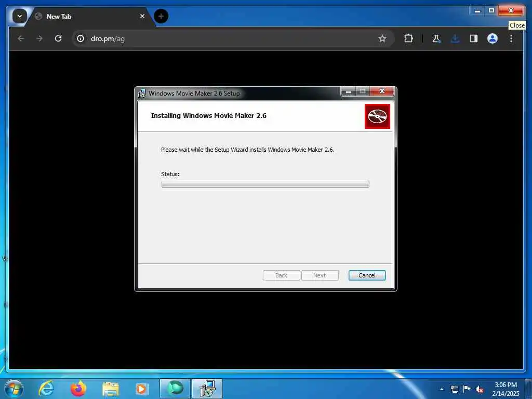Reload the current page
Viewport: 532px width, 399px height.
[x=58, y=38]
